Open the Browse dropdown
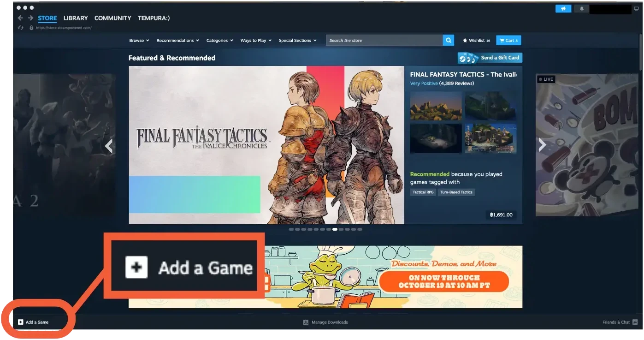The image size is (644, 340). (139, 41)
